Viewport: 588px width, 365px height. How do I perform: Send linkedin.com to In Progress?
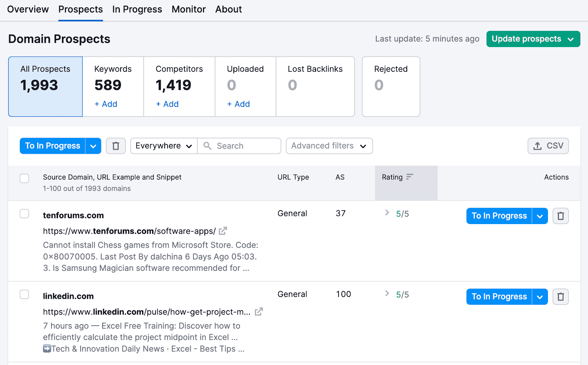pos(499,297)
